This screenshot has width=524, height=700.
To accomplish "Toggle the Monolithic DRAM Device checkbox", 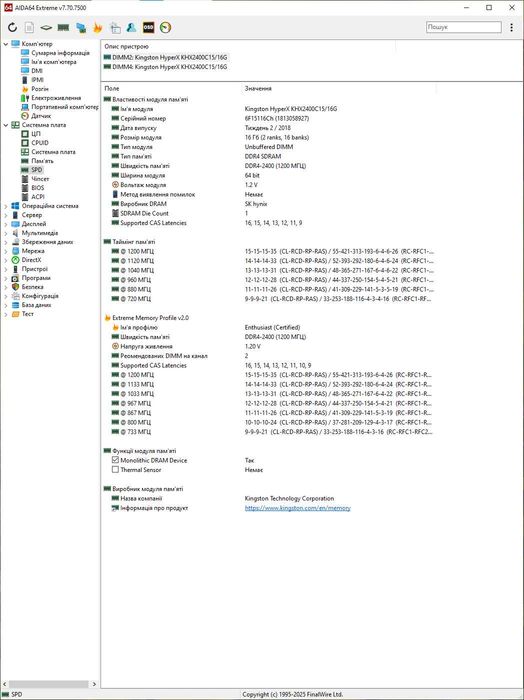I will (x=115, y=460).
